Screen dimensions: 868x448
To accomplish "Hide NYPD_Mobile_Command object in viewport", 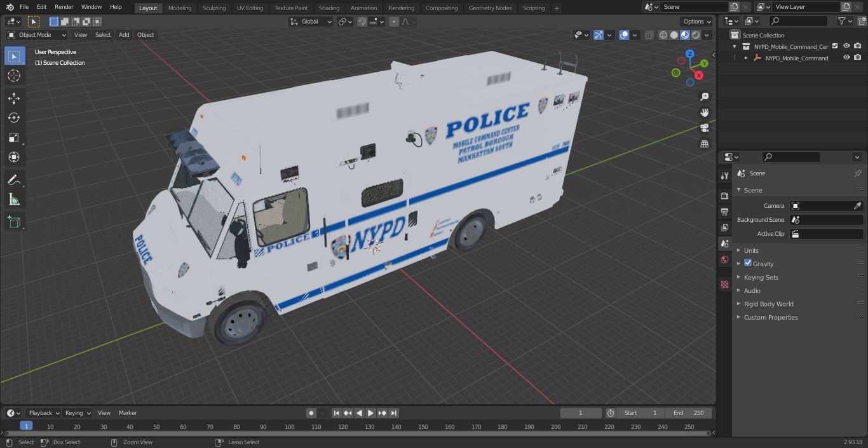I will 846,58.
